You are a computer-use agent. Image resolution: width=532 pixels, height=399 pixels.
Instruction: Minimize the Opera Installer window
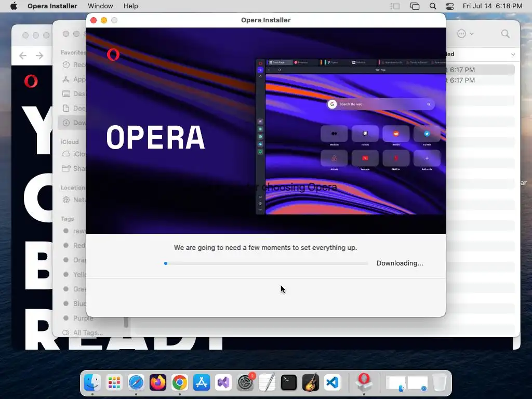[x=104, y=20]
